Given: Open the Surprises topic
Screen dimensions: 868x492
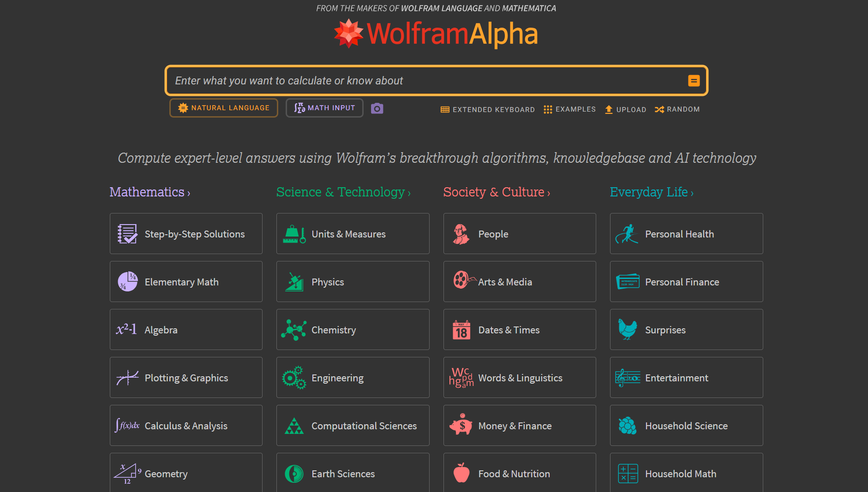Looking at the screenshot, I should click(687, 330).
